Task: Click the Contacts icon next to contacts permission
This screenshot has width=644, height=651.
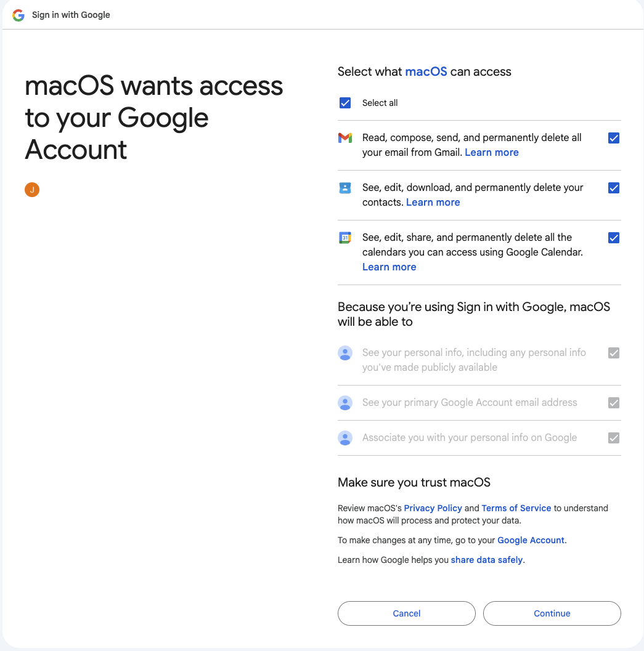Action: point(345,188)
